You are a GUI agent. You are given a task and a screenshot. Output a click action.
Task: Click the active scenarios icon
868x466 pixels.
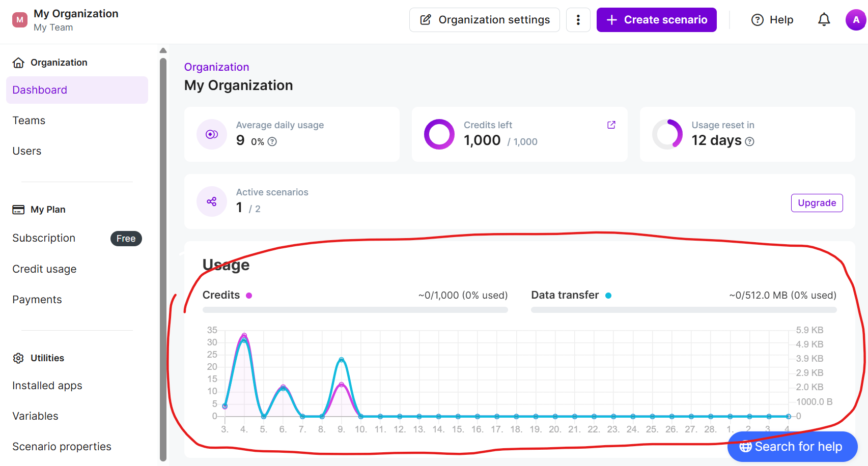coord(212,201)
